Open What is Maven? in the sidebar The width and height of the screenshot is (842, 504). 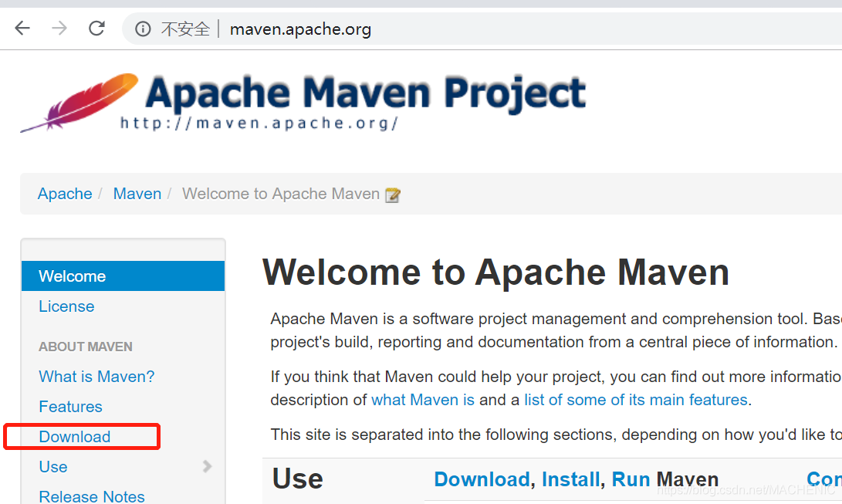[96, 377]
